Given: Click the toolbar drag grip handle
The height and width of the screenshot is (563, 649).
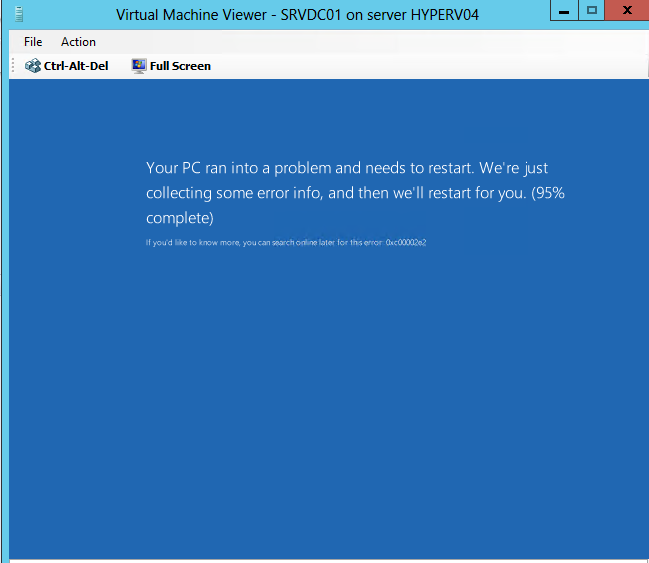Looking at the screenshot, I should 13,66.
